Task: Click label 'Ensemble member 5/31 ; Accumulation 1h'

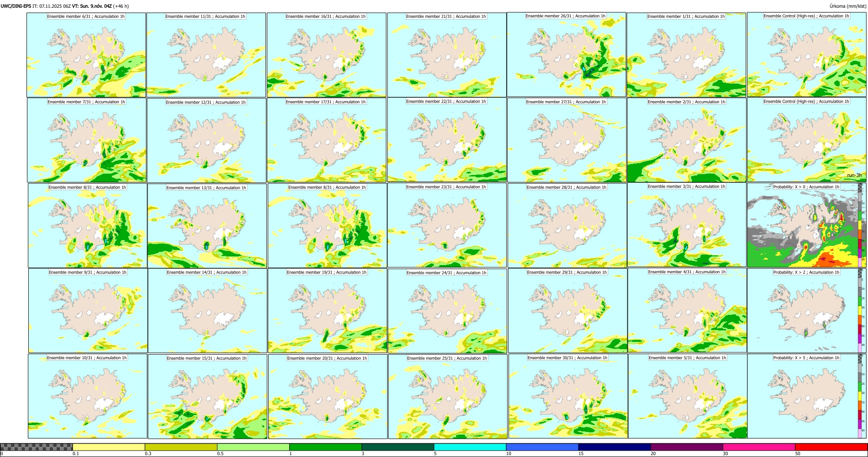Action: [688, 358]
